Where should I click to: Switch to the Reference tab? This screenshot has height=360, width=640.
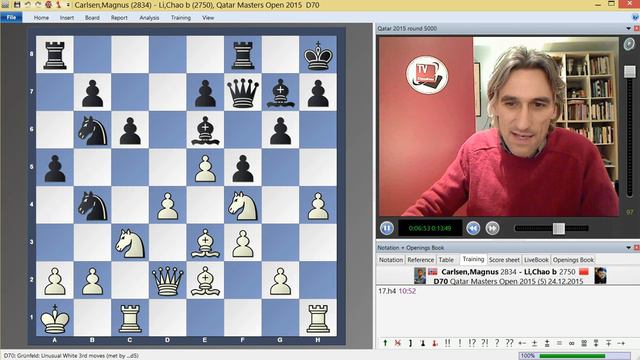click(x=420, y=260)
